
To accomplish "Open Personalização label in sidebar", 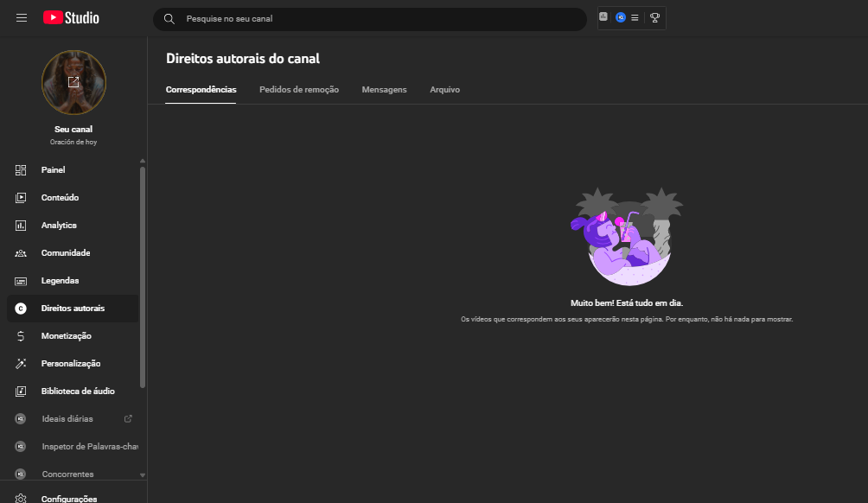I will coord(71,364).
